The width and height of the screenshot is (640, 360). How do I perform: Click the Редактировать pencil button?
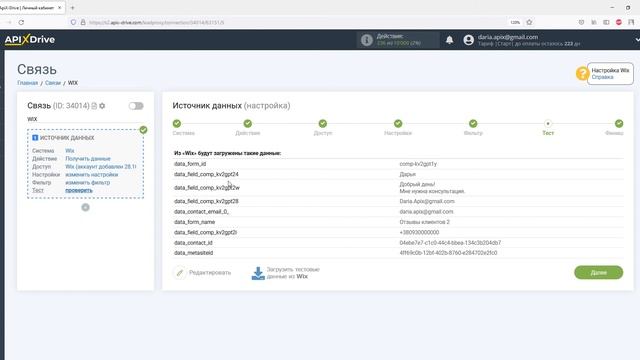point(203,273)
